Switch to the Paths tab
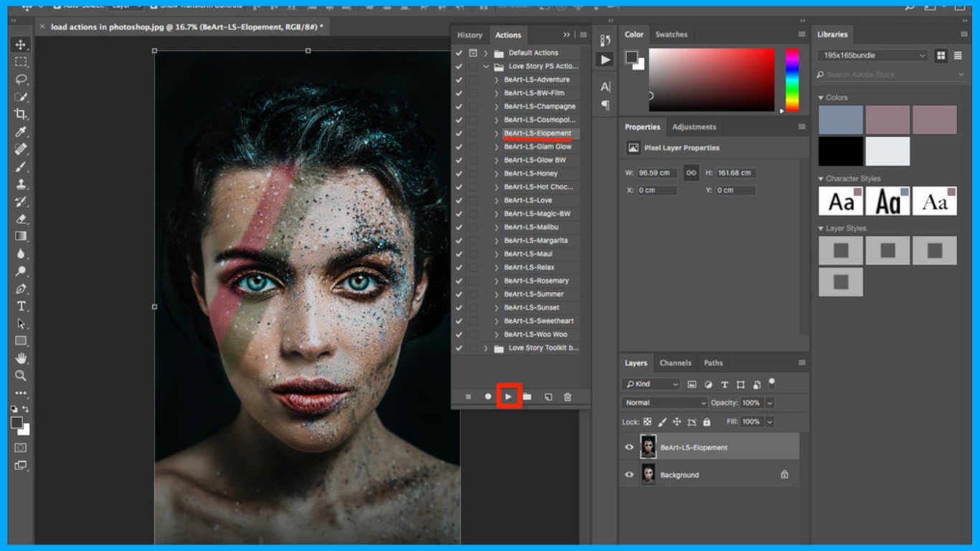Viewport: 980px width, 551px height. pos(713,363)
